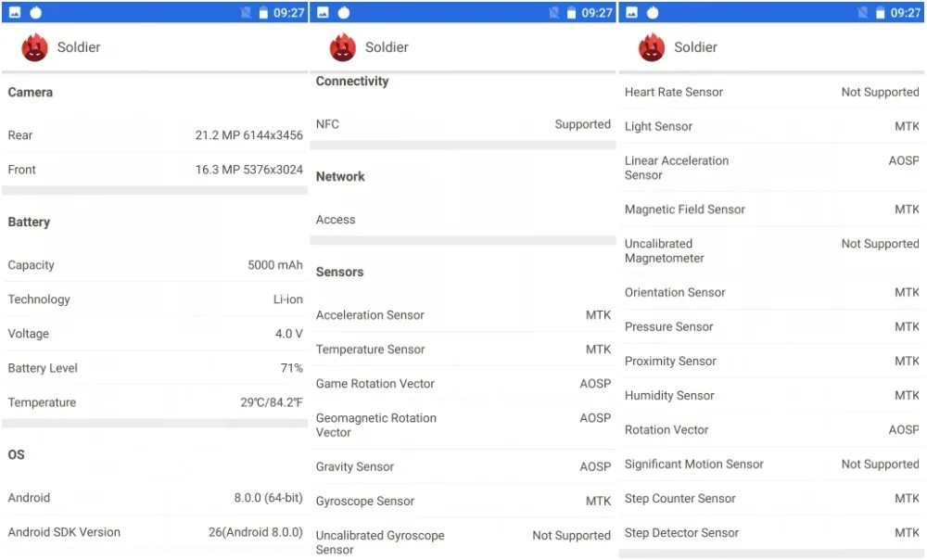Viewport: 927px width, 560px height.
Task: Tap the battery icon in the right status bar
Action: 881,13
